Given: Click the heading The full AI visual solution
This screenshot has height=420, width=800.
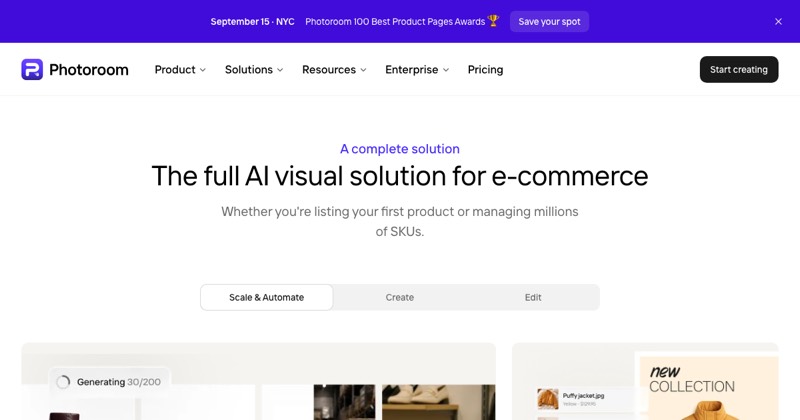Looking at the screenshot, I should coord(399,176).
